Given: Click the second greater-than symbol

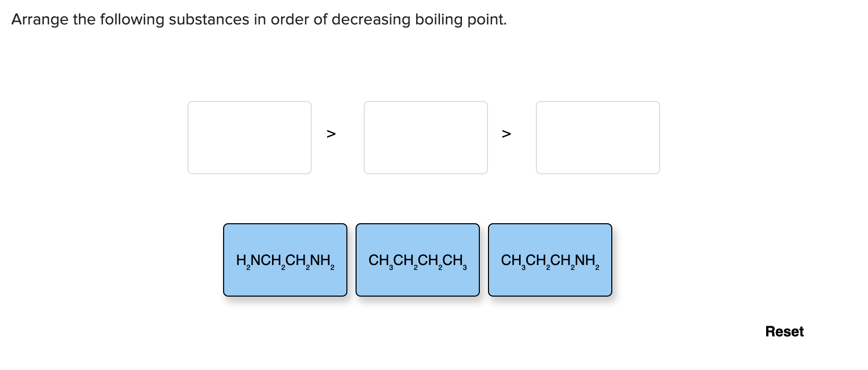Looking at the screenshot, I should click(506, 135).
